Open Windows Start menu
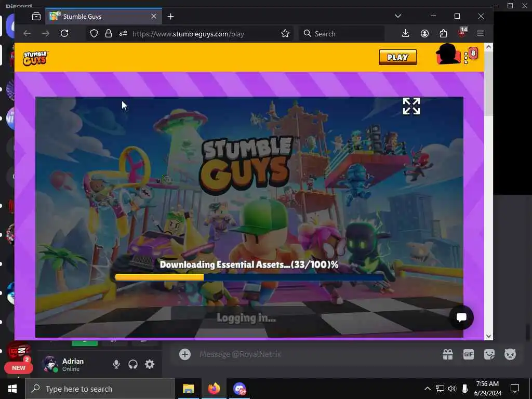532x399 pixels. pos(12,389)
